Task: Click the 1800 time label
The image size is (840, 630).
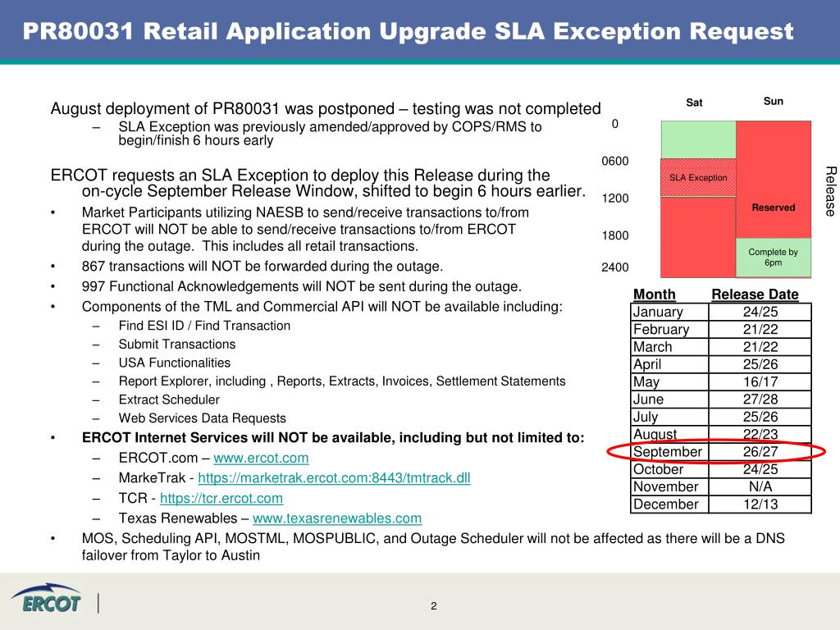Action: coord(615,235)
